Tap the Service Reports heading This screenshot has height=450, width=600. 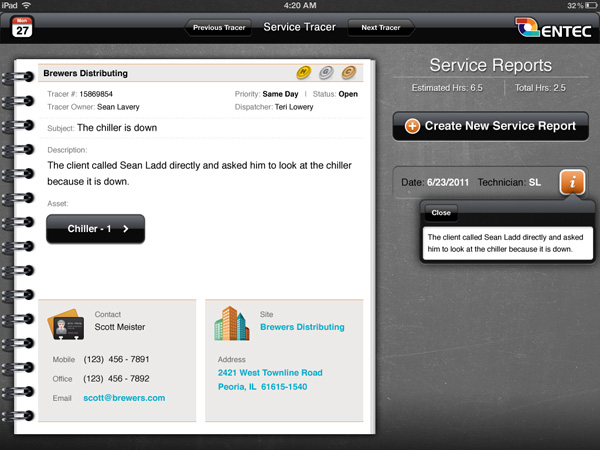pyautogui.click(x=491, y=65)
